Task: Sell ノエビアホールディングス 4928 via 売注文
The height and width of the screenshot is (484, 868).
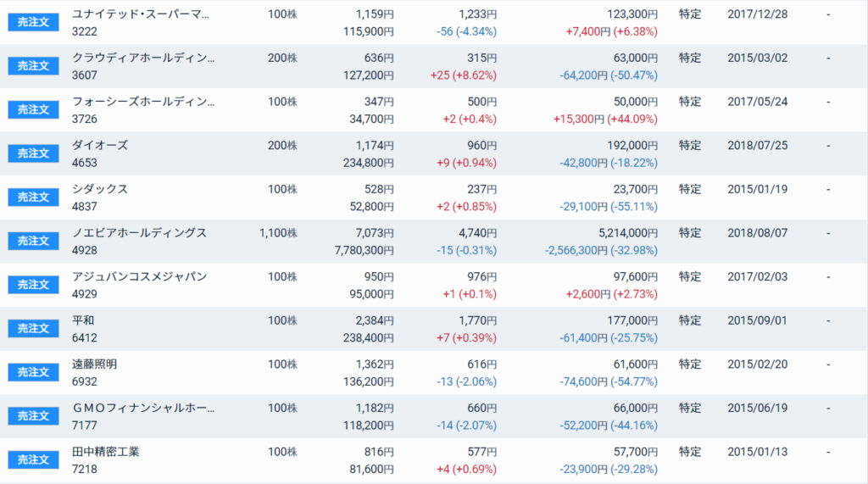Action: pos(33,241)
